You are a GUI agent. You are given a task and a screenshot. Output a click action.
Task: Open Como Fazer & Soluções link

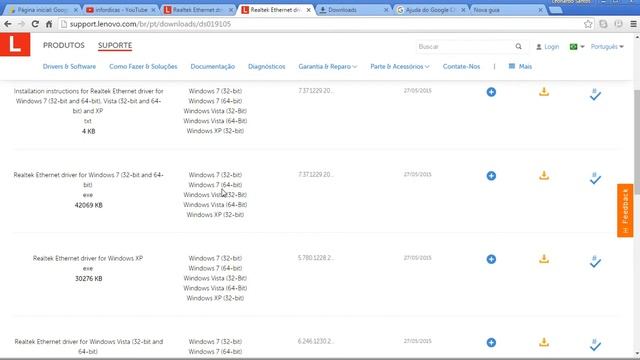(143, 67)
